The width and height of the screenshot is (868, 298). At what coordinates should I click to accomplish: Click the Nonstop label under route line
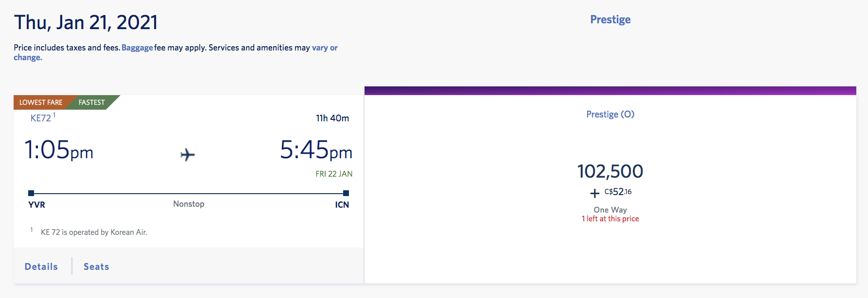tap(189, 204)
